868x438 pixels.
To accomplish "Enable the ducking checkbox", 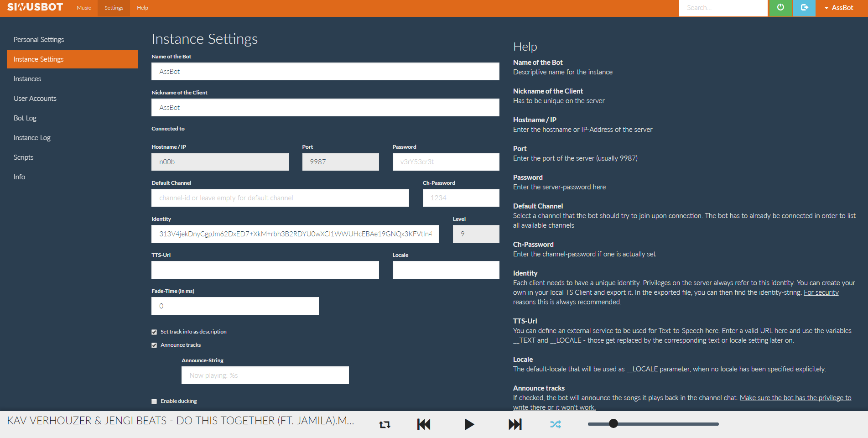I will point(154,401).
